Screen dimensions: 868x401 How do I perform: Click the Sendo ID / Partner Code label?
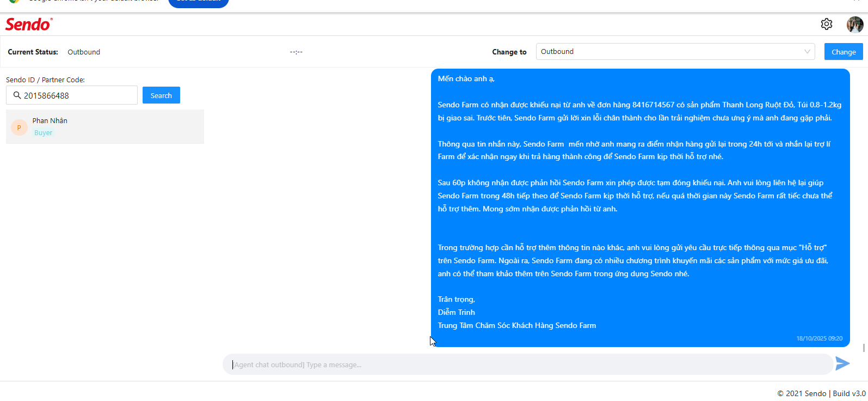(x=45, y=80)
